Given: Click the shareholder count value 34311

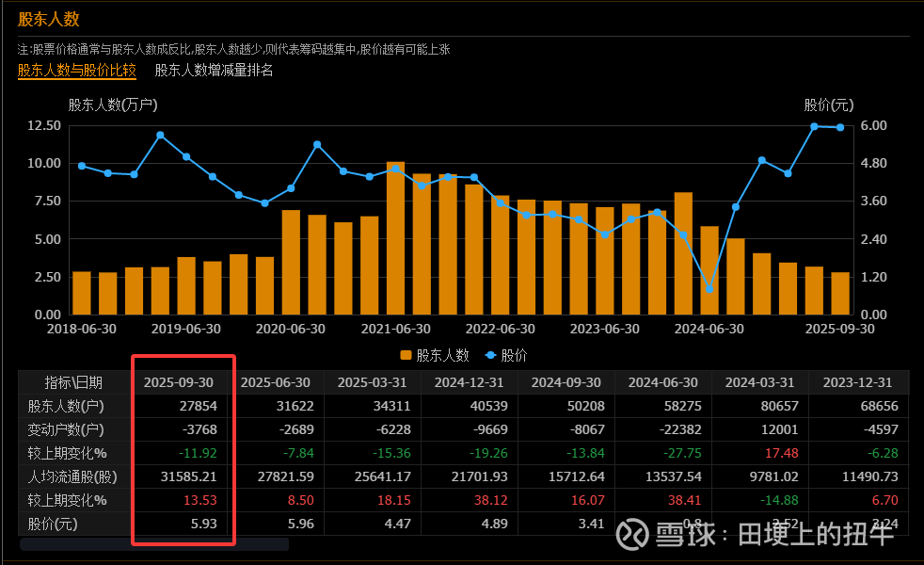Looking at the screenshot, I should click(x=391, y=406).
